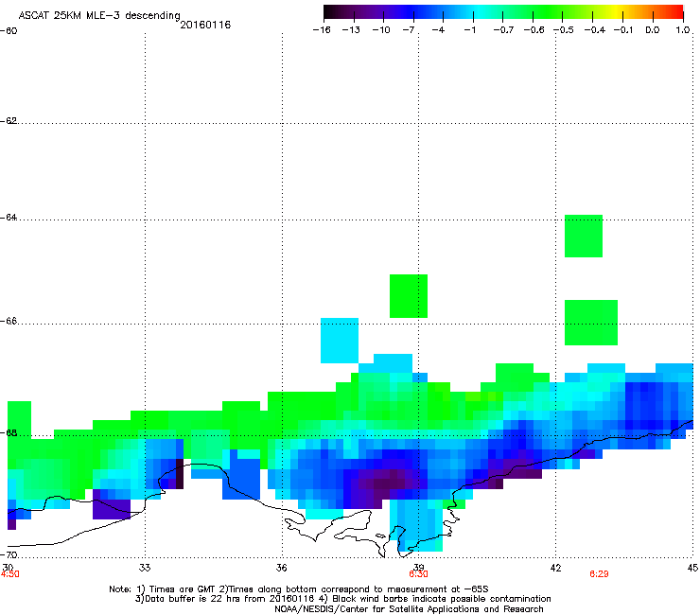Click the latitude label -64
Screen dimensions: 700x615
tap(9, 218)
